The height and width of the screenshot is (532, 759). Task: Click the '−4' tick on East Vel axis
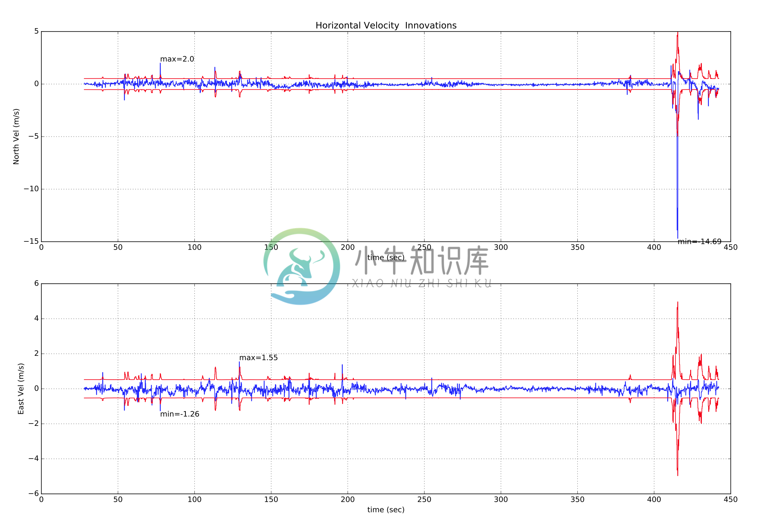pos(34,458)
